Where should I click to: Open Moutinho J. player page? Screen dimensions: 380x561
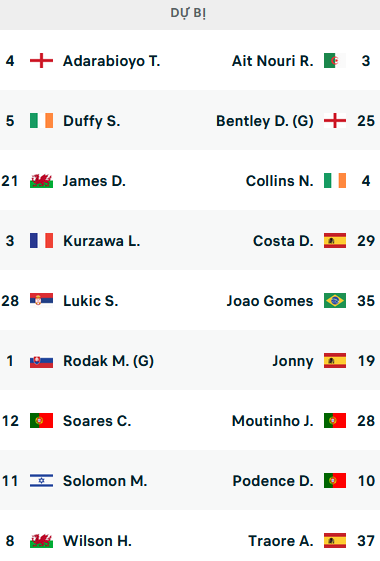[x=273, y=421]
